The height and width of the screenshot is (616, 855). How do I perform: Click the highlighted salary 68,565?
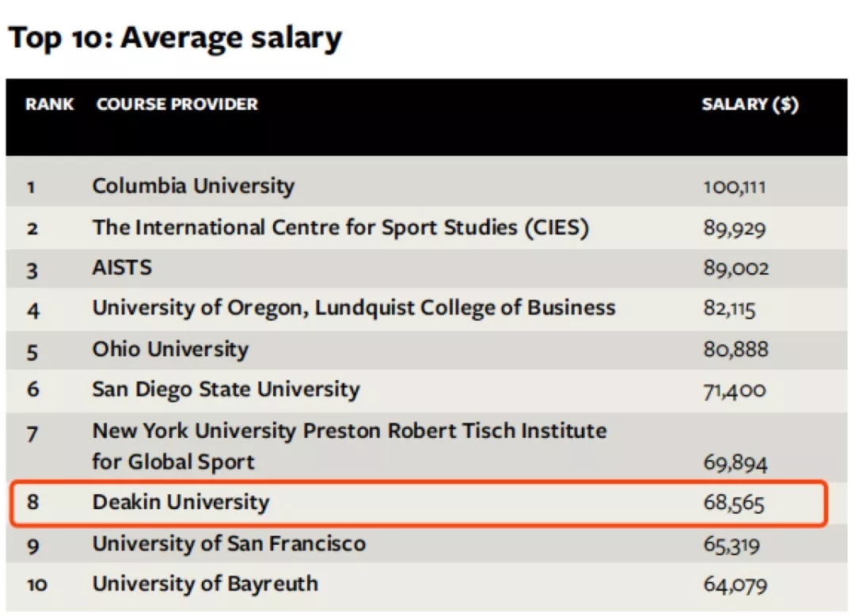(734, 503)
